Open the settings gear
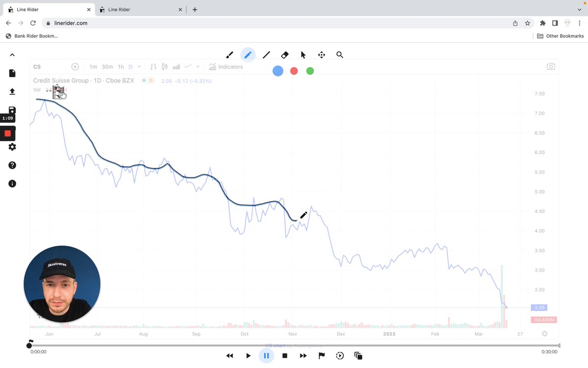 (x=12, y=147)
